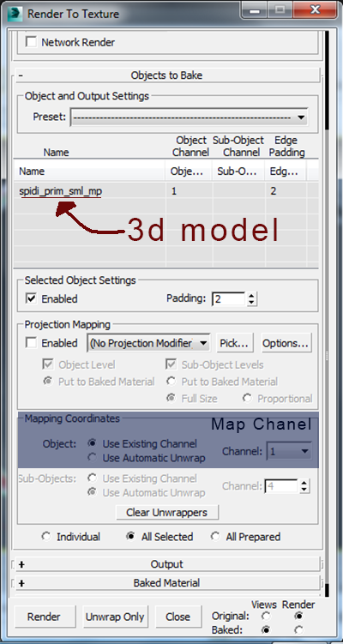Select Baked in the Render column
Viewport: 343px width, 644px height.
(298, 629)
